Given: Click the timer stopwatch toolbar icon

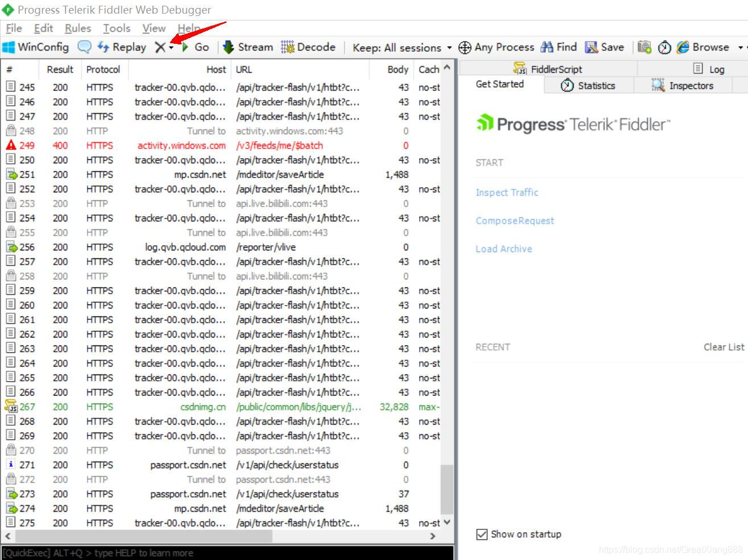Looking at the screenshot, I should tap(664, 47).
